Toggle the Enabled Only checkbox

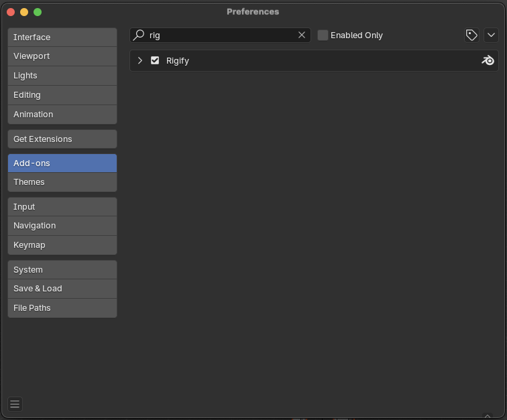click(323, 35)
